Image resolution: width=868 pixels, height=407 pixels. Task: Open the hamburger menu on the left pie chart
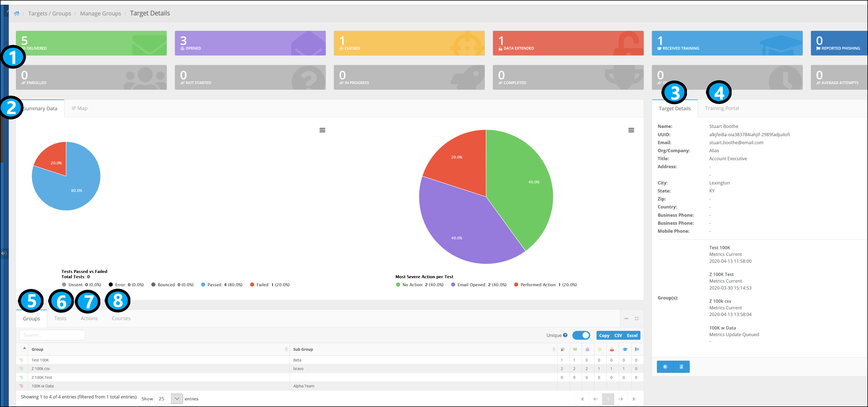(322, 130)
